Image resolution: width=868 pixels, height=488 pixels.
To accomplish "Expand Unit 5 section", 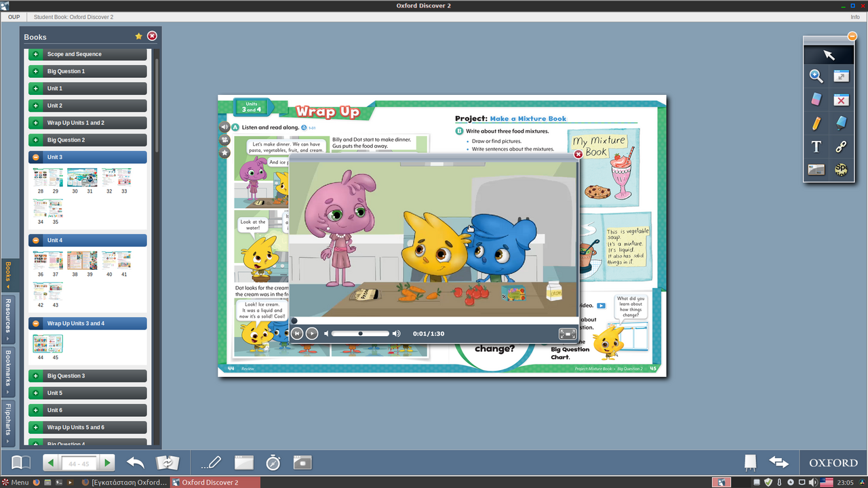I will [x=87, y=393].
